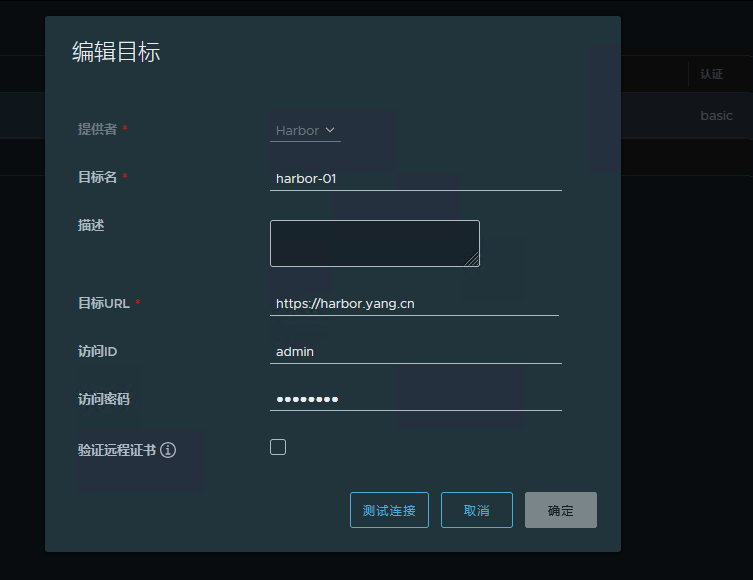Select the 访问ID field containing admin
The width and height of the screenshot is (753, 580).
click(415, 352)
